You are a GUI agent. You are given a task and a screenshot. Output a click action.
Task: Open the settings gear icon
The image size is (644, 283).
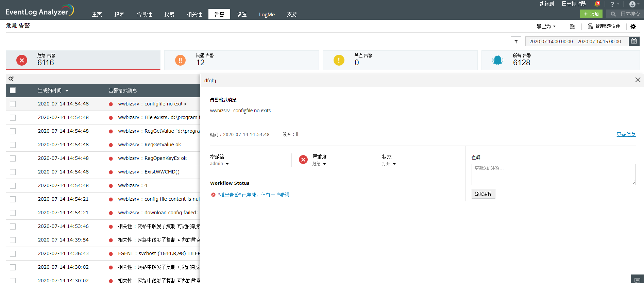click(x=633, y=27)
